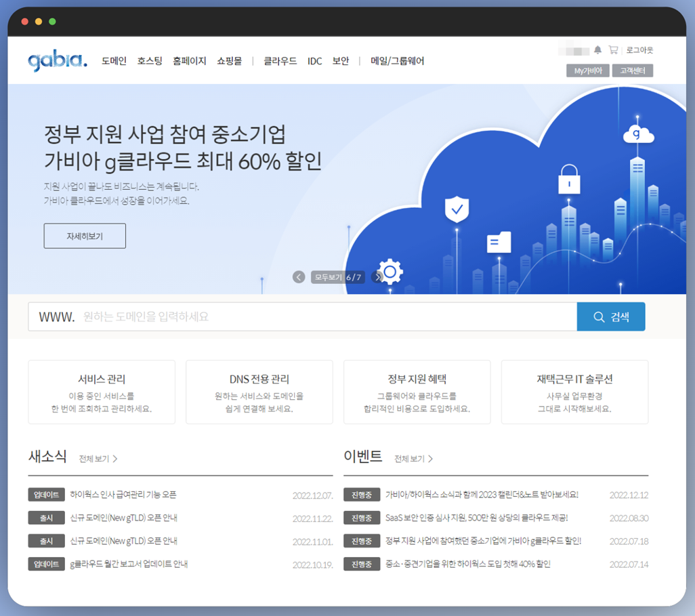
Task: Open event 정부 지원 사업 g클라우드 할인
Action: (x=483, y=541)
